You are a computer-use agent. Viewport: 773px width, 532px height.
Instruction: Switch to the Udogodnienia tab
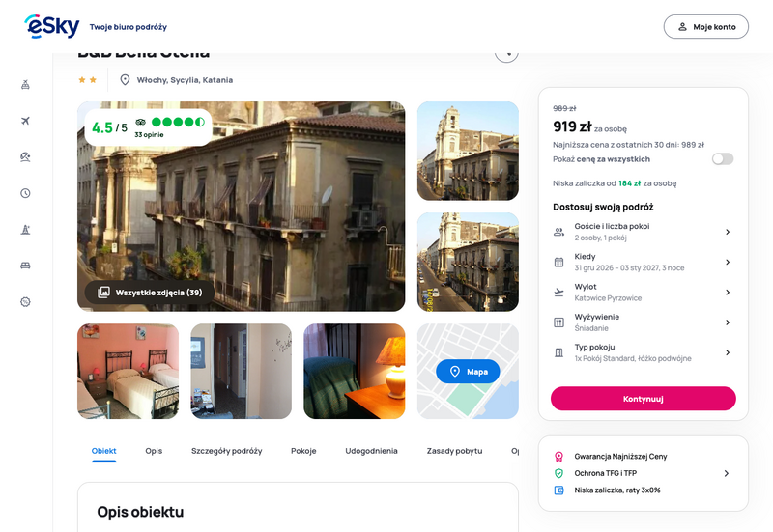(371, 451)
